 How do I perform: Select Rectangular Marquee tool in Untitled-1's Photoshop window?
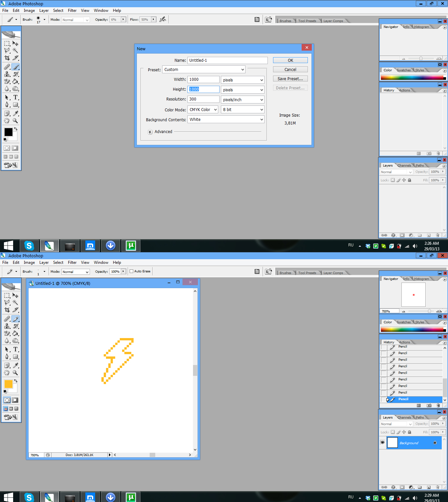click(x=7, y=295)
